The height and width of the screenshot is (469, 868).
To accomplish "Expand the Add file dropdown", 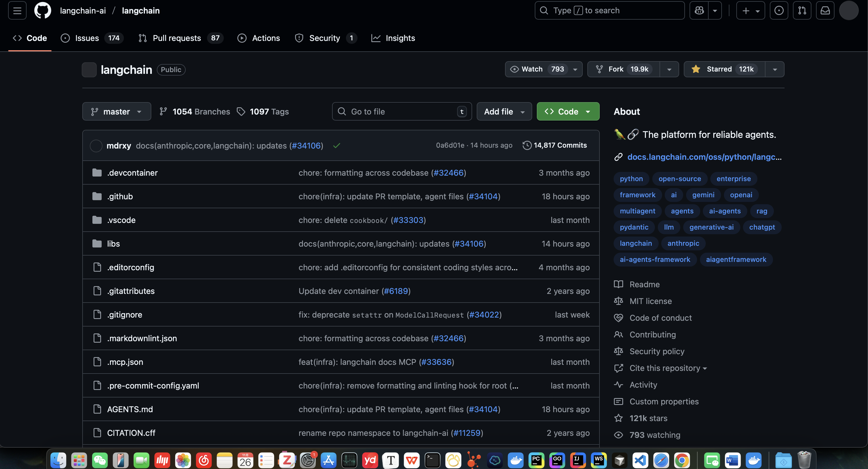I will click(x=504, y=111).
